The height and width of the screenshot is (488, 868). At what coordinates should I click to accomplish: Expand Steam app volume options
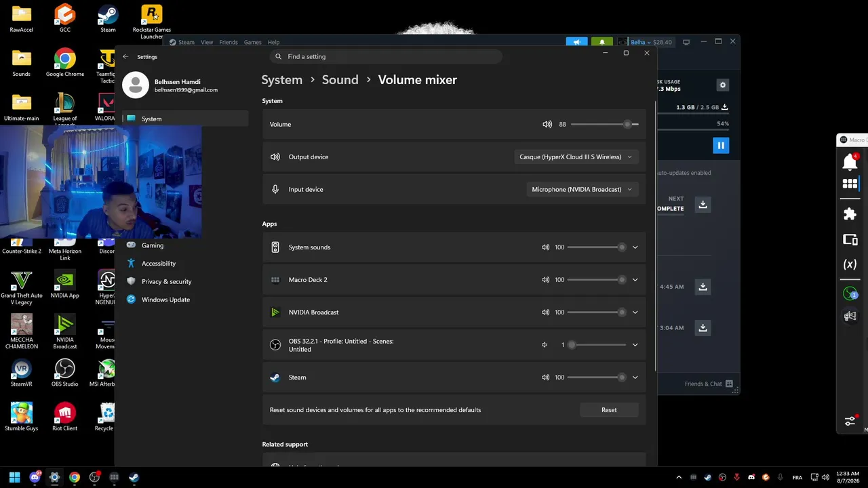pyautogui.click(x=635, y=378)
